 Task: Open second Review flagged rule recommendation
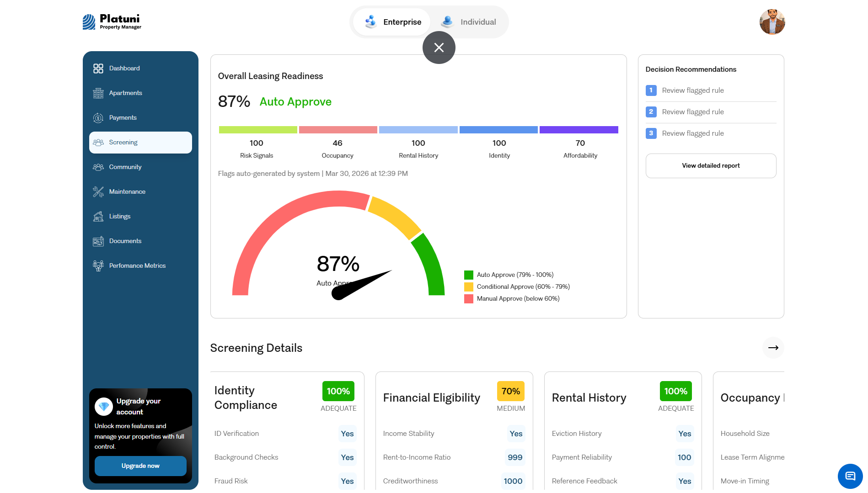pyautogui.click(x=711, y=112)
